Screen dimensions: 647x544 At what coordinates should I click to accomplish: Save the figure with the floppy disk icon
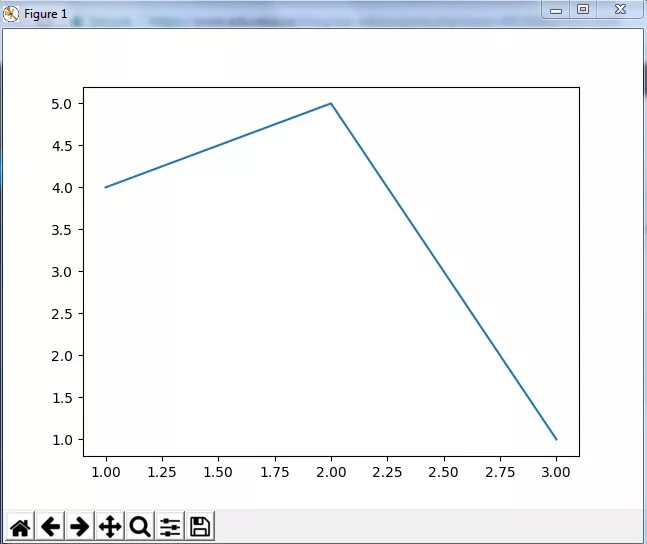200,526
